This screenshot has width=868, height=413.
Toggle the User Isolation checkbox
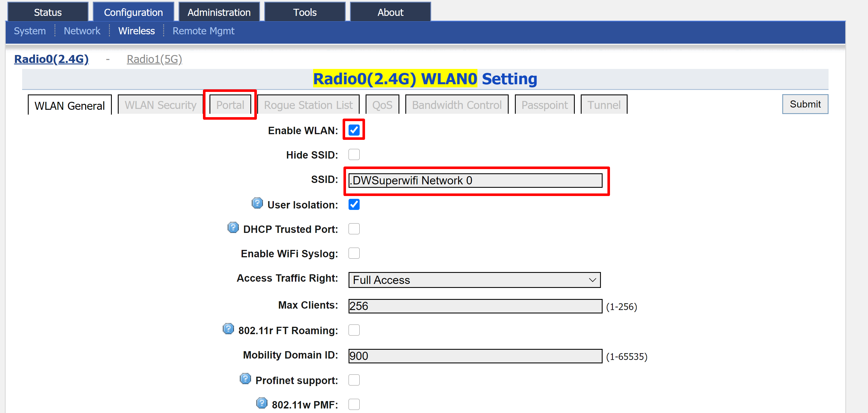(x=354, y=204)
